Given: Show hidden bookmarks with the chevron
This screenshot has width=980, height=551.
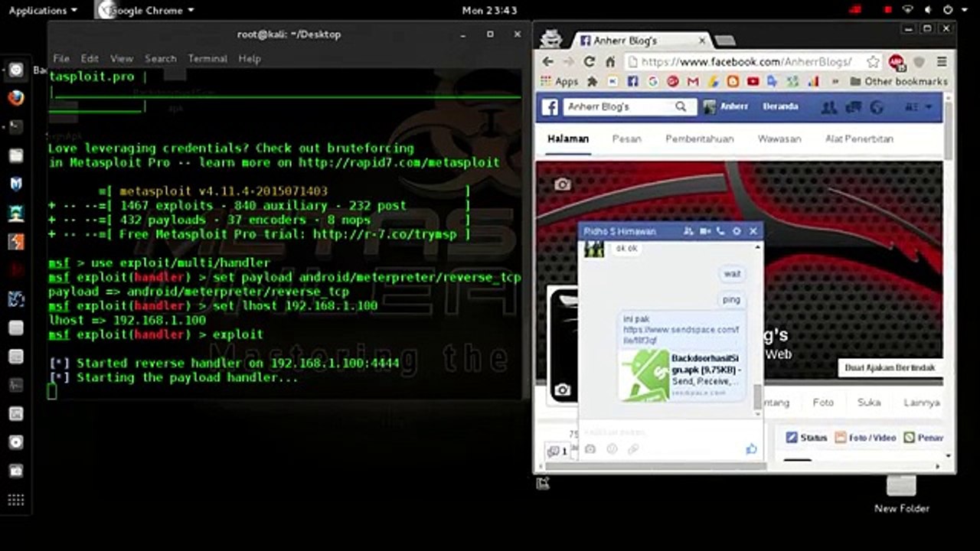Looking at the screenshot, I should coord(835,81).
